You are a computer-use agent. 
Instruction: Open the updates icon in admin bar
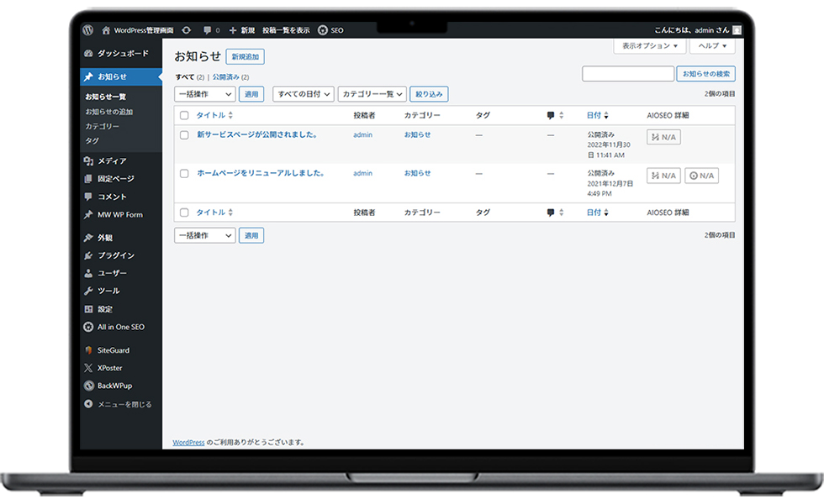[x=186, y=29]
